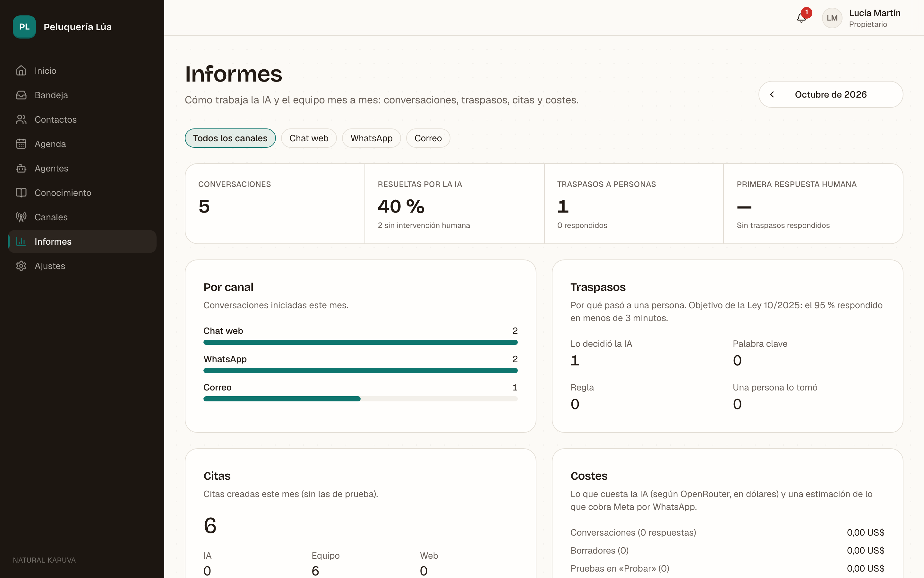The height and width of the screenshot is (578, 924).
Task: Click the Agenda calendar icon
Action: tap(21, 144)
